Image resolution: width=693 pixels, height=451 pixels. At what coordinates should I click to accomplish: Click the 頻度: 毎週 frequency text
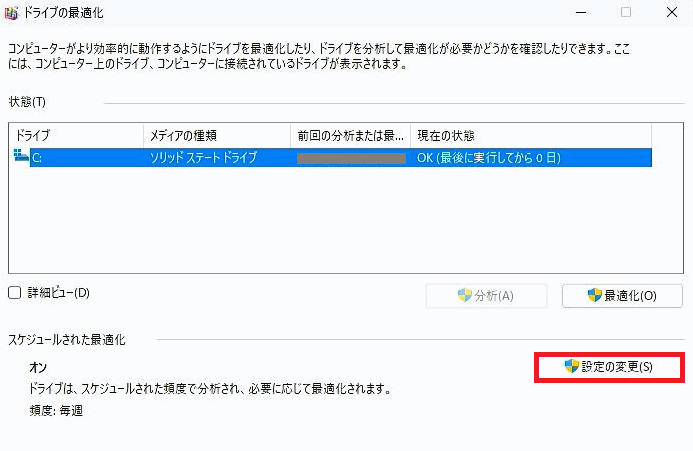click(56, 411)
